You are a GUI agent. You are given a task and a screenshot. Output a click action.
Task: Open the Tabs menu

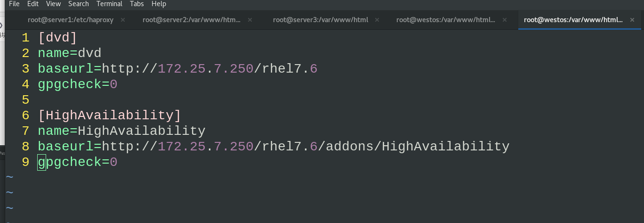tap(137, 4)
